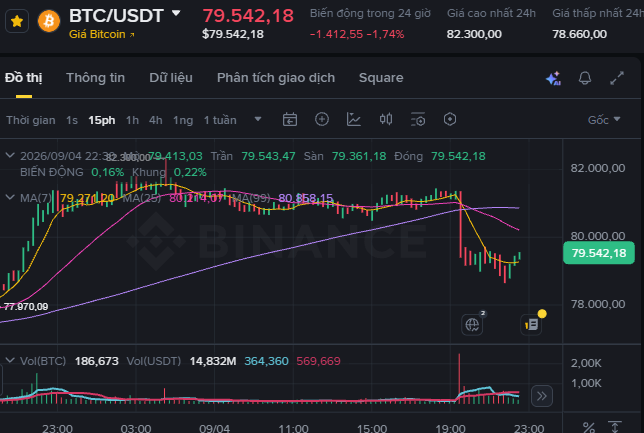Image resolution: width=644 pixels, height=433 pixels.
Task: Click the large red price 79.542,18
Action: tap(248, 16)
